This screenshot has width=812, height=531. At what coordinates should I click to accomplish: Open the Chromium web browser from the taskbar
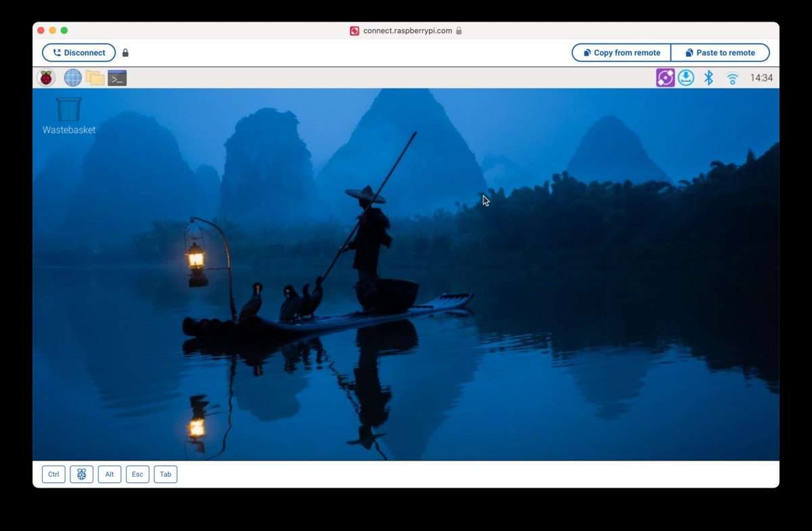click(72, 77)
